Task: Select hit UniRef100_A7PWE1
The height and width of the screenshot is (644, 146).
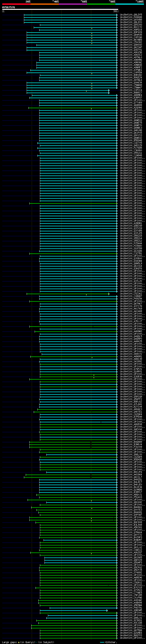Action: click(131, 70)
